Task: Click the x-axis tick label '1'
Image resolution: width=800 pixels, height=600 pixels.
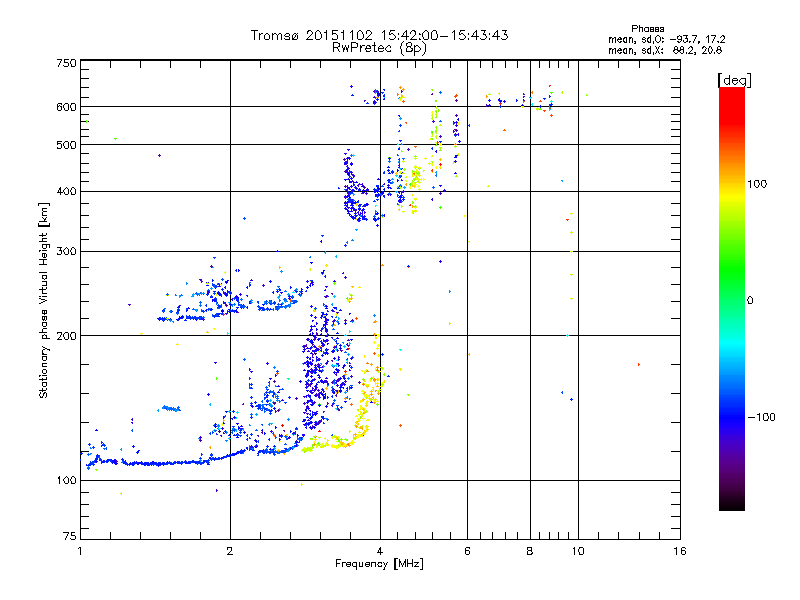Action: 80,551
